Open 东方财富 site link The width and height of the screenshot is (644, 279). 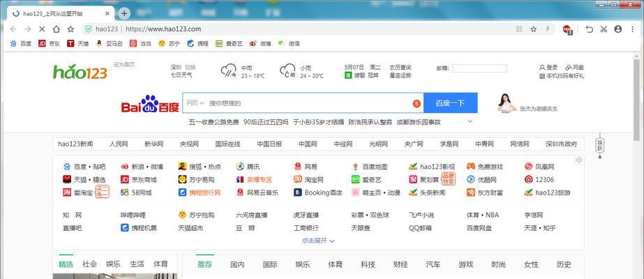pyautogui.click(x=485, y=193)
